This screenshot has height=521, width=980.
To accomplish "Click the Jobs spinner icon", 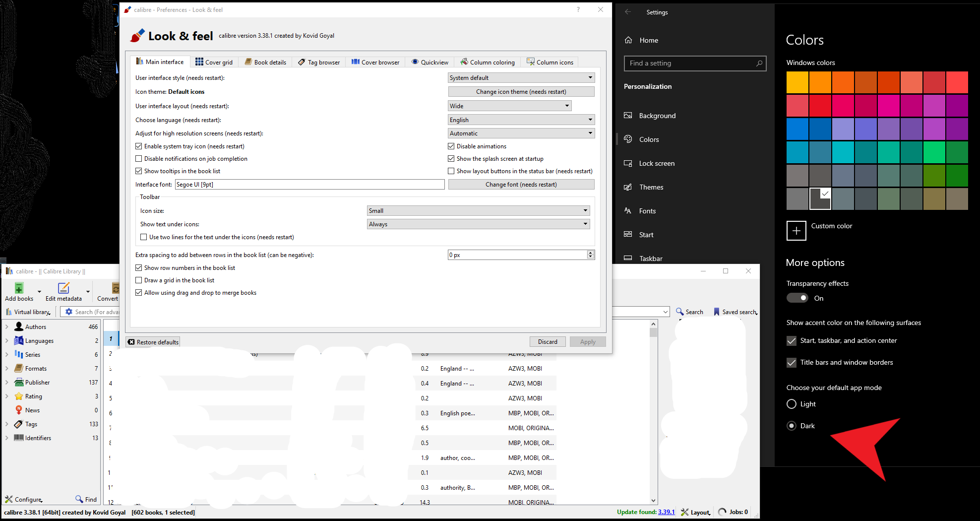I will point(722,512).
